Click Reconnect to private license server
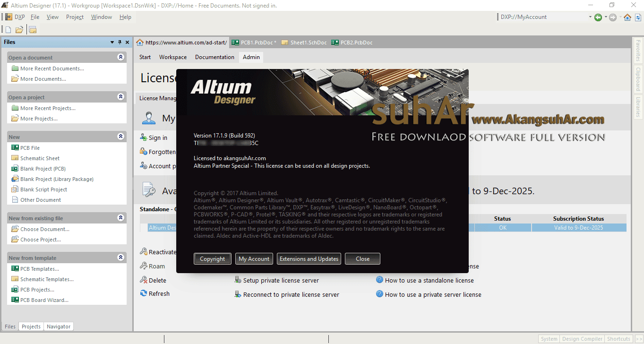 tap(287, 294)
